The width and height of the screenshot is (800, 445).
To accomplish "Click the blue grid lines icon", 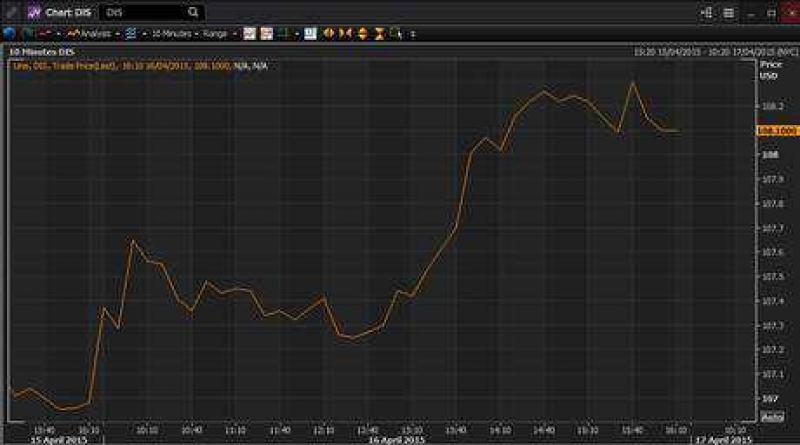I will point(131,33).
